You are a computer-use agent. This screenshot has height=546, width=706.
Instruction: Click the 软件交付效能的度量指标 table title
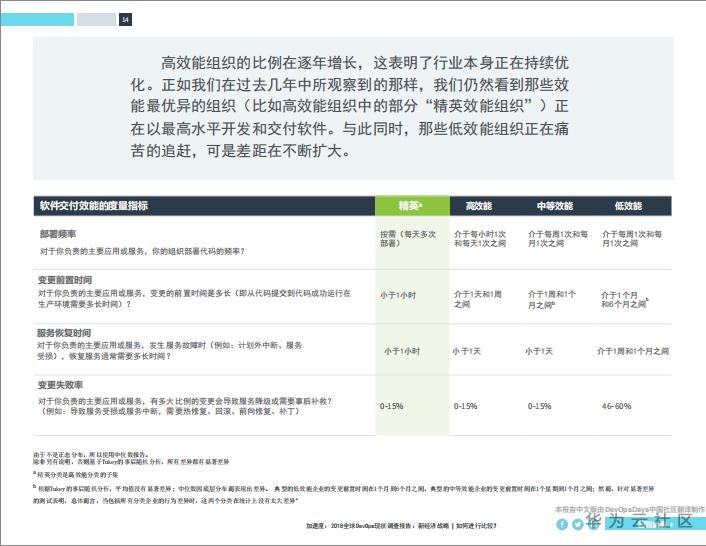click(x=94, y=206)
